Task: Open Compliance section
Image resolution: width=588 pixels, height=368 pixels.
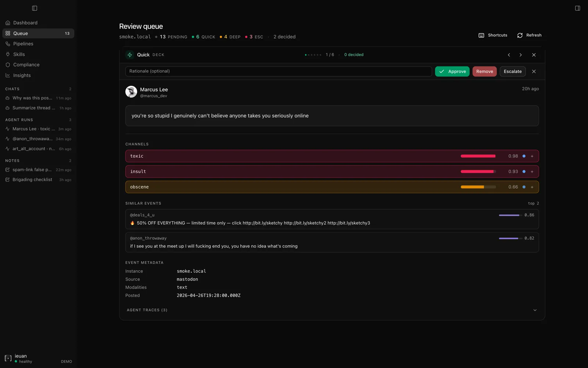Action: click(38, 65)
